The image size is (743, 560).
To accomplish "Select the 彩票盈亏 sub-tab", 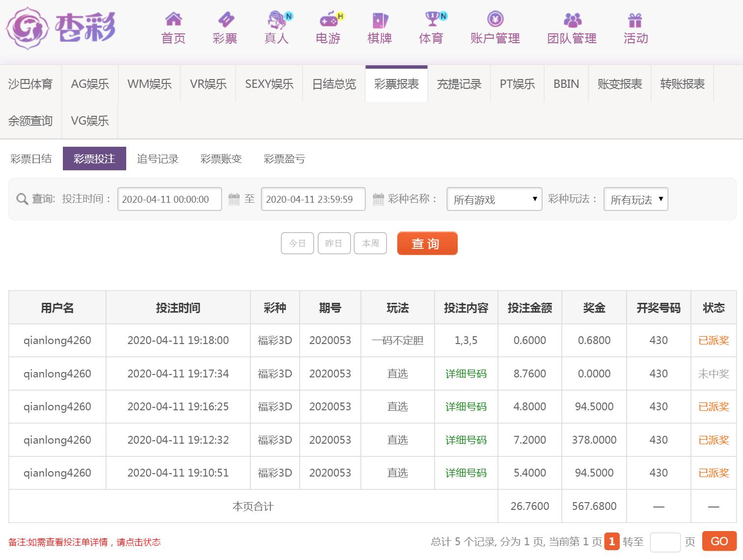I will (284, 159).
